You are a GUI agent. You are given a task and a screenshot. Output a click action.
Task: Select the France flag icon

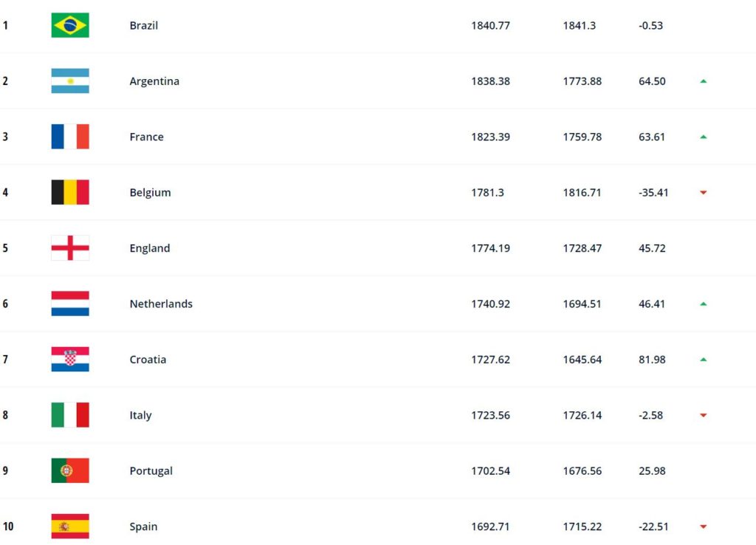point(70,137)
